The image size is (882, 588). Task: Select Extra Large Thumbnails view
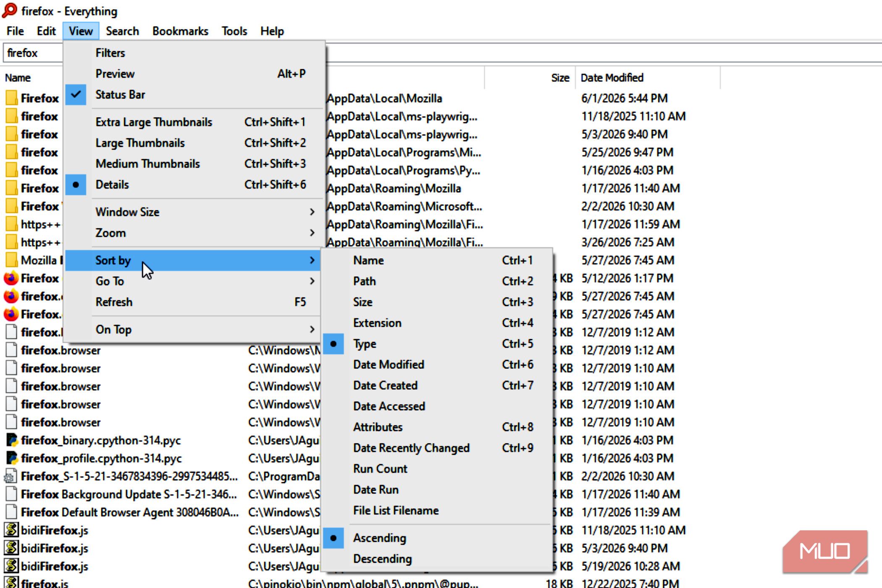(x=194, y=122)
